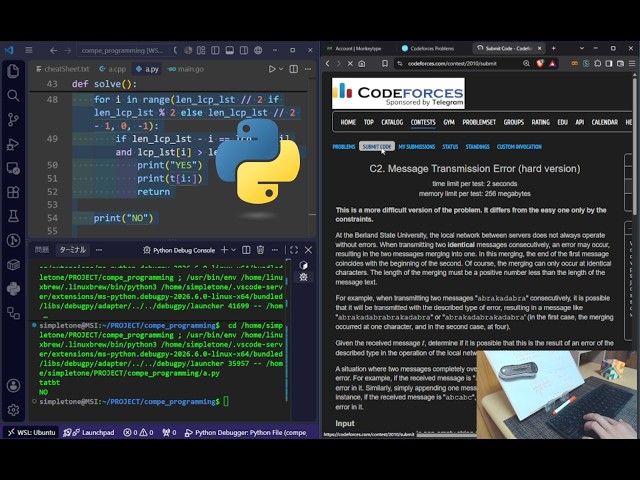Expand Run Python File dropdown arrow
Viewport: 640px width, 480px height.
click(281, 69)
